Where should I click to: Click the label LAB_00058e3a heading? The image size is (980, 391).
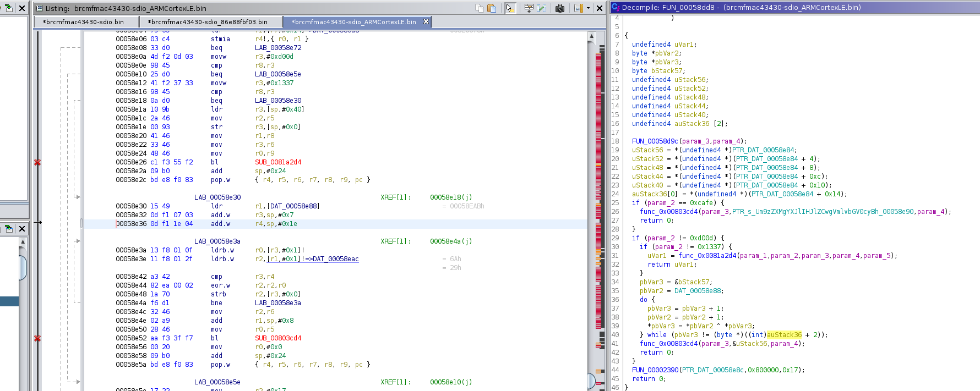[x=217, y=241]
